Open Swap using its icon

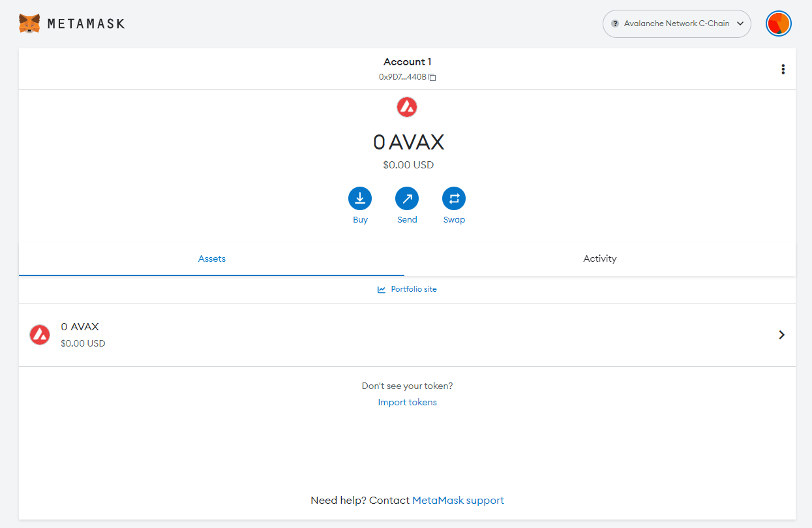click(454, 197)
